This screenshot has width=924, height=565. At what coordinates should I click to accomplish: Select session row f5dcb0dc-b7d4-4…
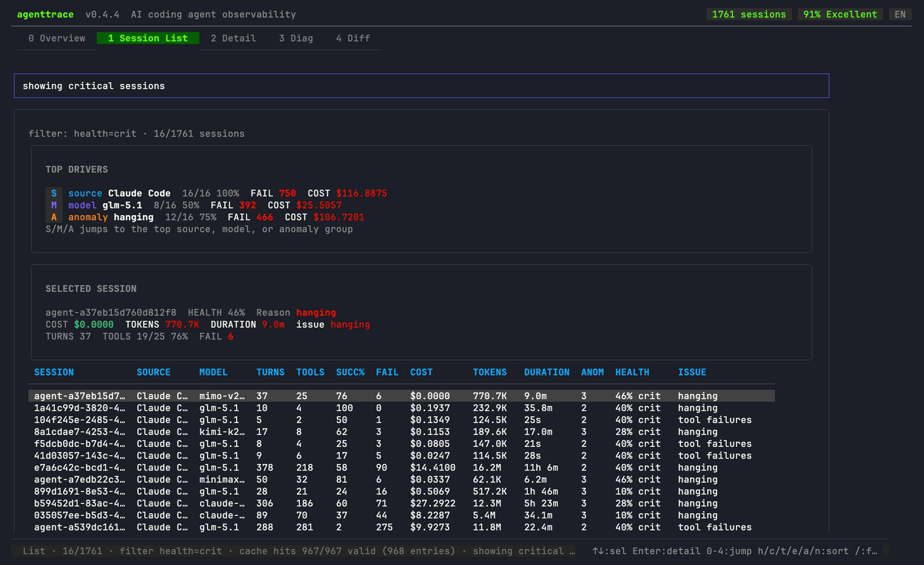click(x=401, y=444)
